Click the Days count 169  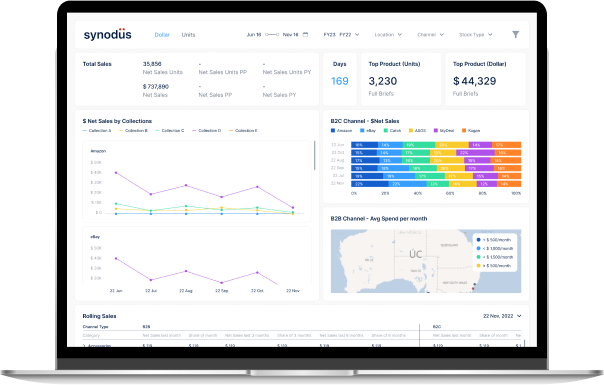coord(340,81)
